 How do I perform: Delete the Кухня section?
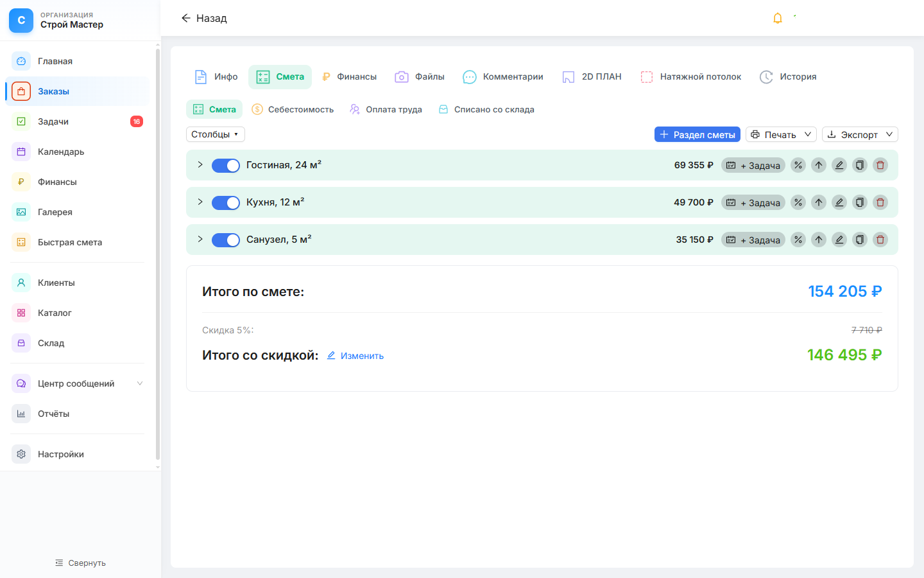[x=880, y=202]
